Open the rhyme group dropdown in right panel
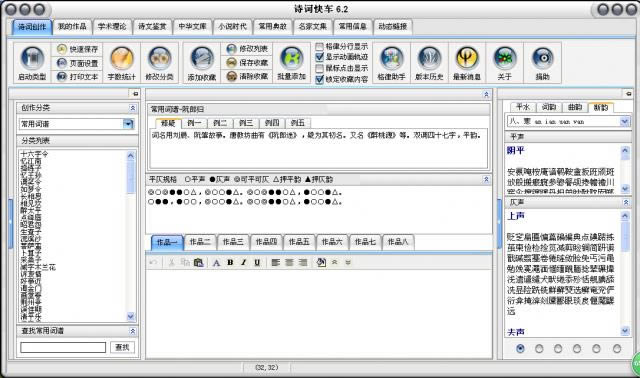Screen dimensions: 640x378 pyautogui.click(x=624, y=121)
